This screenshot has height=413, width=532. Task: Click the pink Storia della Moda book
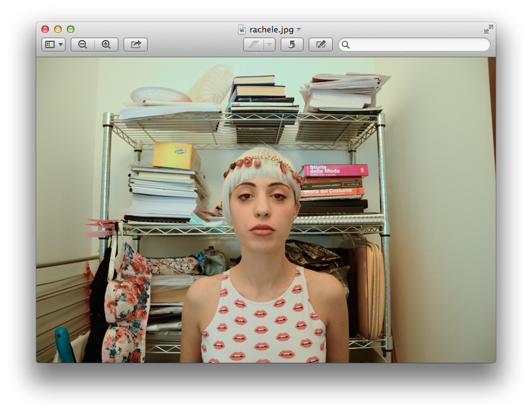tap(335, 170)
